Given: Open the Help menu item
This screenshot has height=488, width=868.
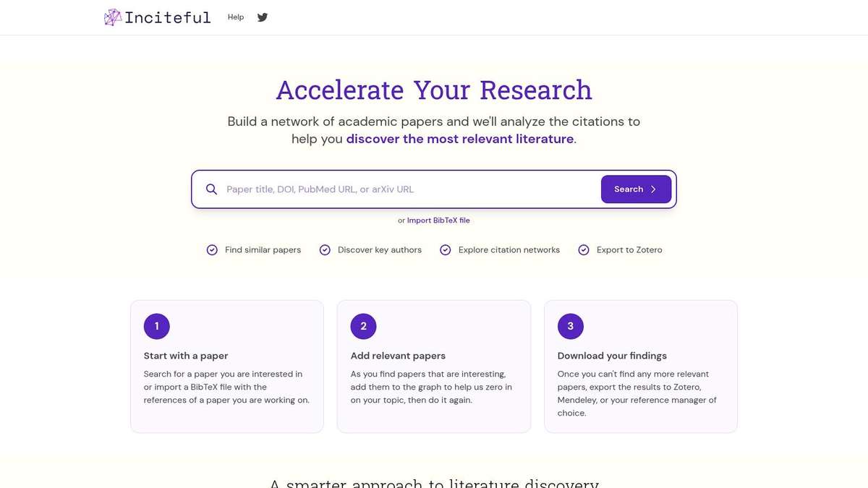Looking at the screenshot, I should (x=236, y=17).
